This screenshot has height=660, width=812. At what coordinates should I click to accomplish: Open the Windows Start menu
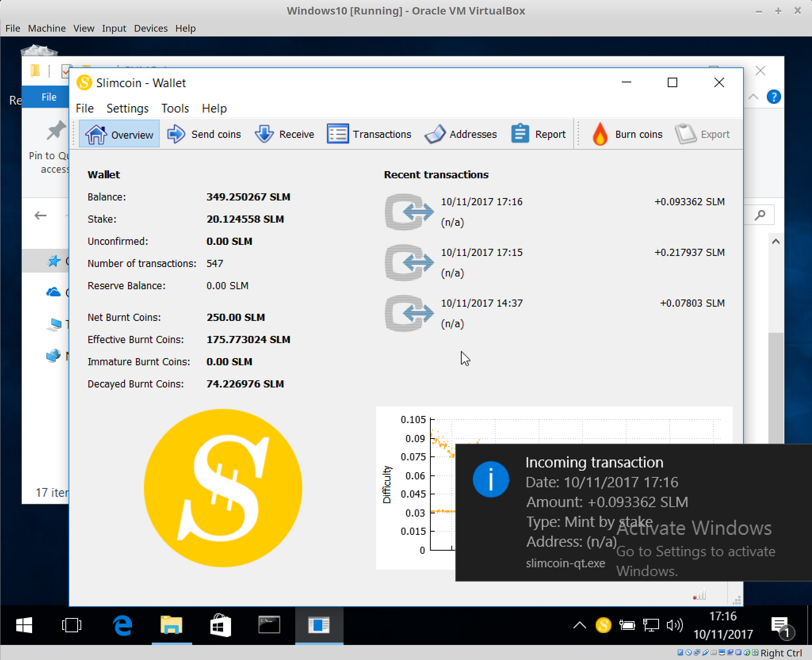click(x=24, y=625)
